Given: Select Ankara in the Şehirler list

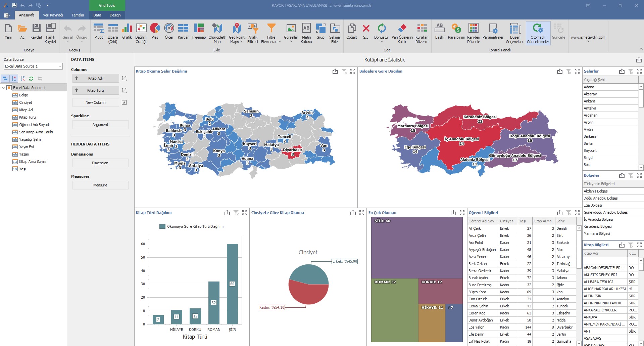Looking at the screenshot, I should pyautogui.click(x=589, y=101).
